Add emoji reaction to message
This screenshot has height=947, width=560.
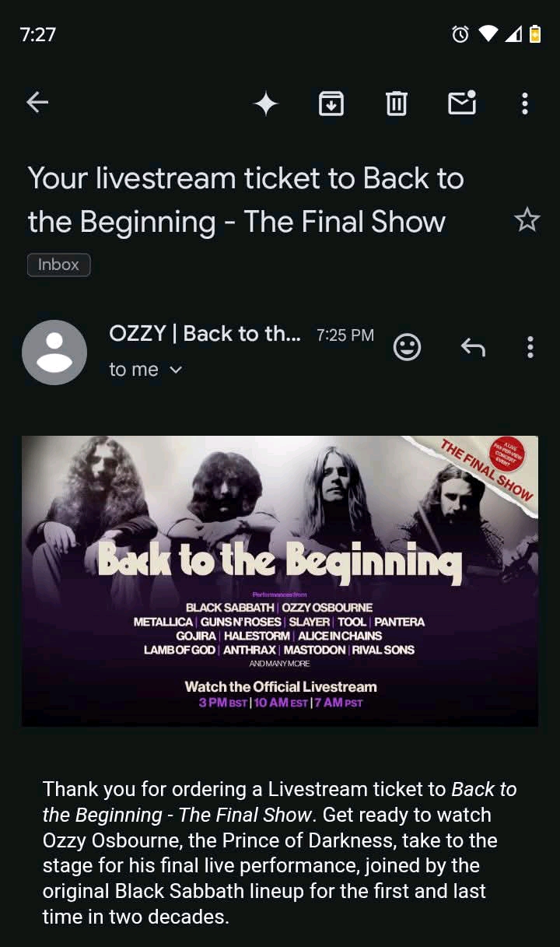pyautogui.click(x=407, y=347)
